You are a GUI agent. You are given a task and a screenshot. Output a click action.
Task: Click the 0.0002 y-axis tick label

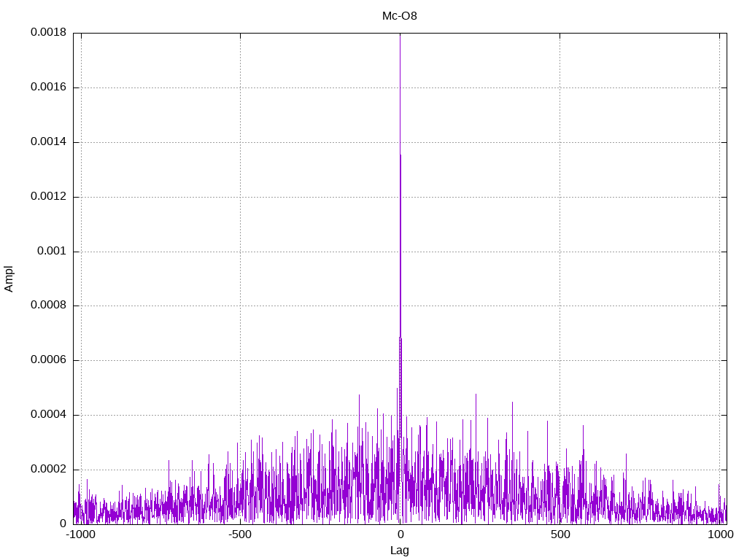[x=49, y=469]
